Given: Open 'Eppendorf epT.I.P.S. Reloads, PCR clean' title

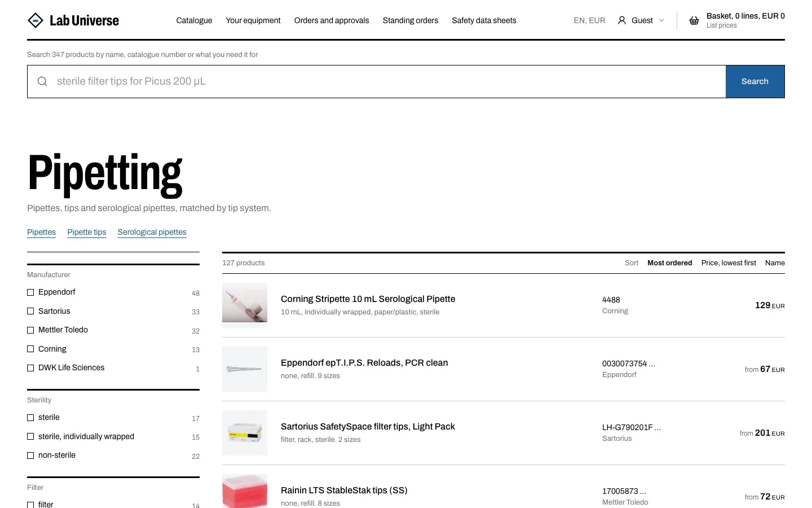Looking at the screenshot, I should [364, 363].
